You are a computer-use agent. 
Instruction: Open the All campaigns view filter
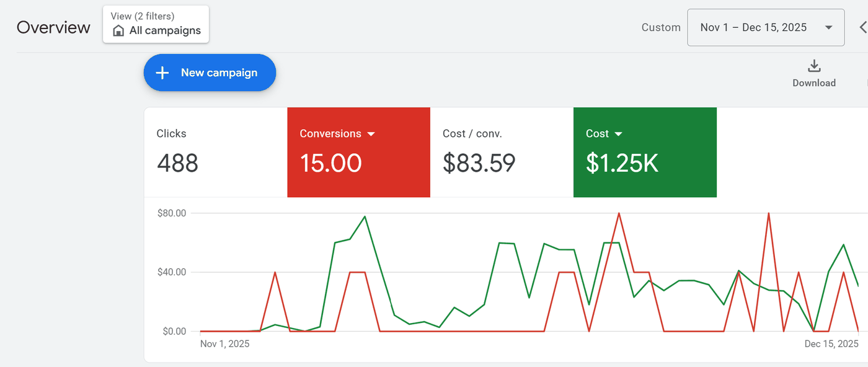(x=156, y=24)
